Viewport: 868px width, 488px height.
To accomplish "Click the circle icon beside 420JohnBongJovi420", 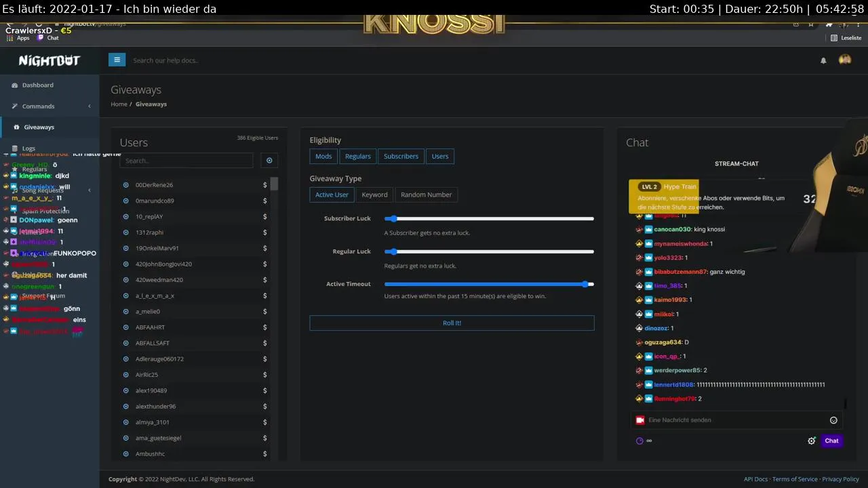I will 125,264.
